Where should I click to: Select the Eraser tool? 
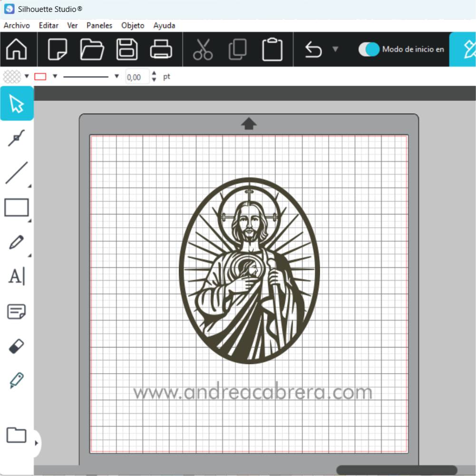[x=17, y=346]
